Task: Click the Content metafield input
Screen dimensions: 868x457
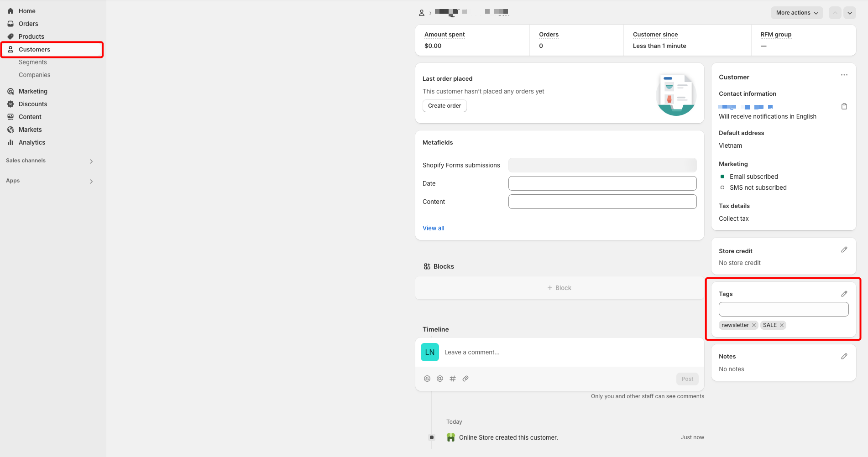Action: tap(602, 202)
